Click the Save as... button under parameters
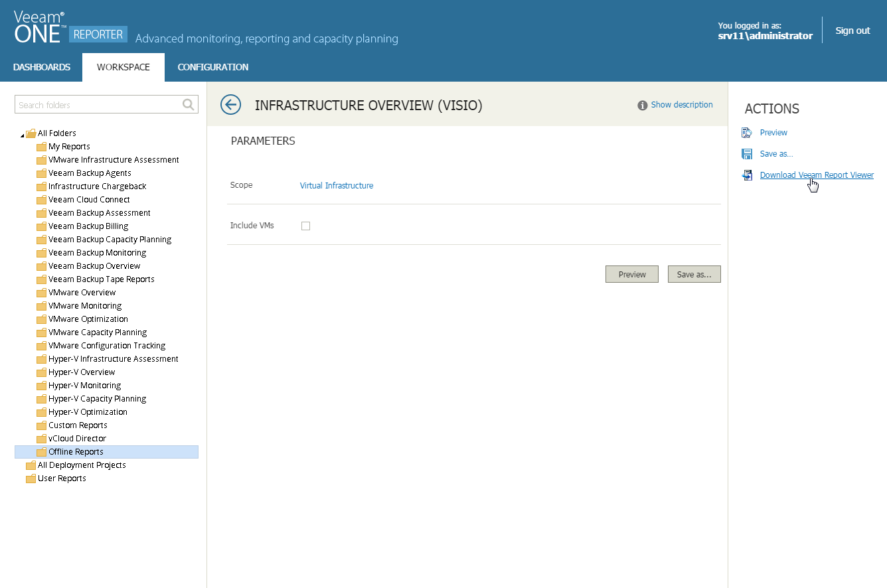Screen dimensions: 887x588 coord(694,274)
